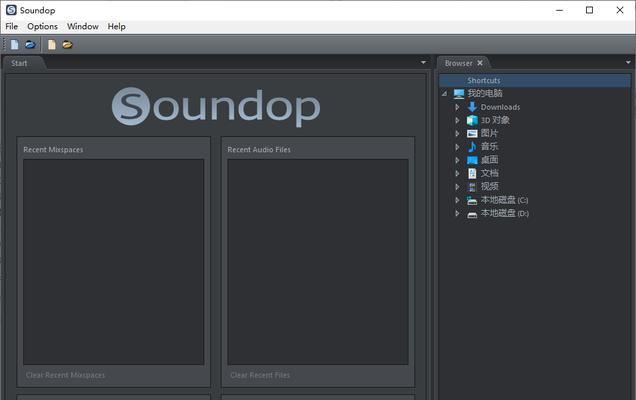
Task: Click the 3D 对象 cube icon
Action: 472,120
